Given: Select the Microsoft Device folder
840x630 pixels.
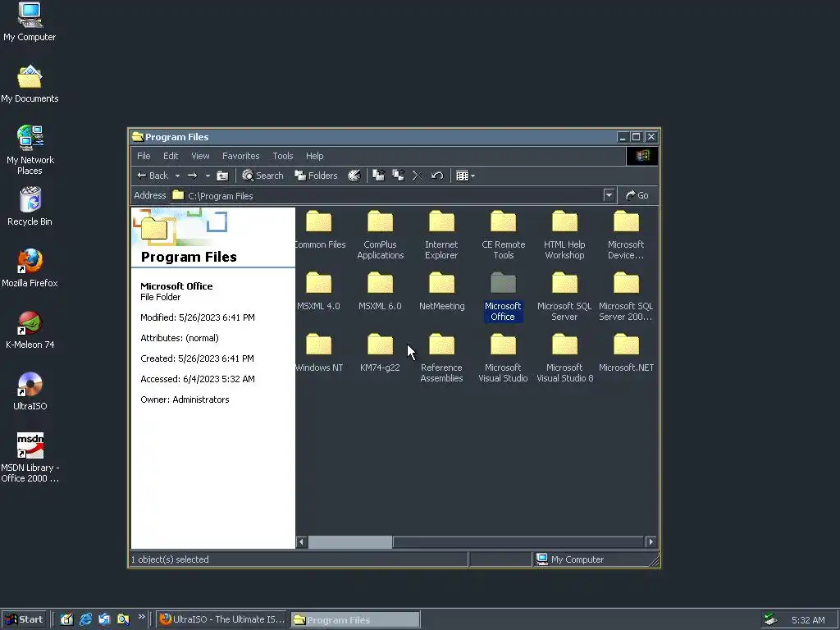Looking at the screenshot, I should pyautogui.click(x=626, y=235).
